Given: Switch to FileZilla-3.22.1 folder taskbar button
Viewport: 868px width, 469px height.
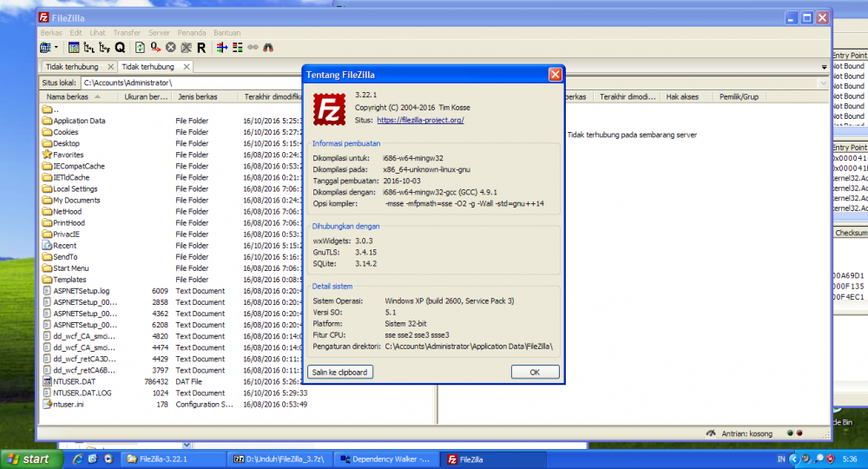Looking at the screenshot, I should pyautogui.click(x=174, y=459).
